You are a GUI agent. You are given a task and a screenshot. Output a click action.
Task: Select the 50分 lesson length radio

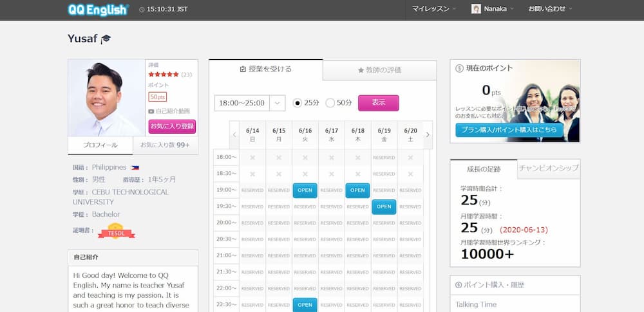[x=330, y=103]
